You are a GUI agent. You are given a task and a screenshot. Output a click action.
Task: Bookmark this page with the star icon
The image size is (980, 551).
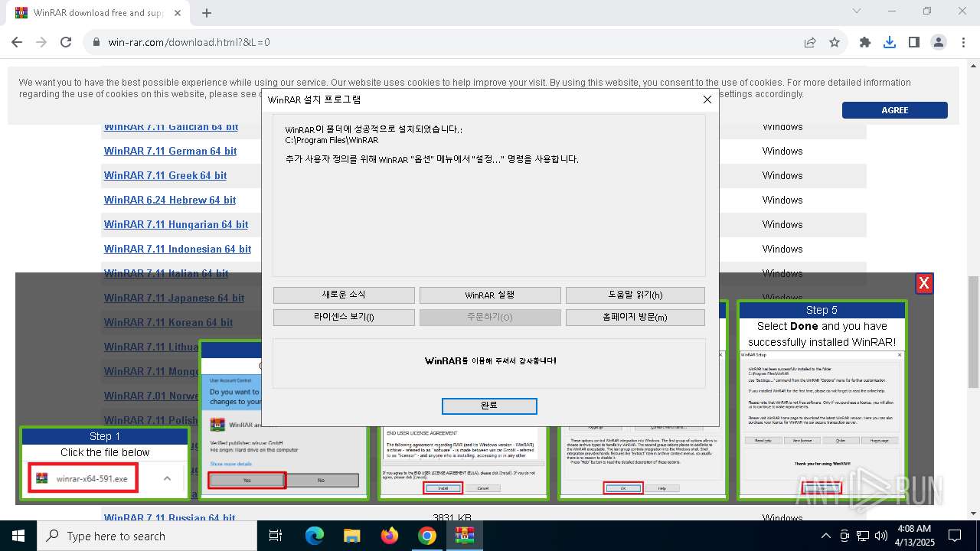point(835,42)
